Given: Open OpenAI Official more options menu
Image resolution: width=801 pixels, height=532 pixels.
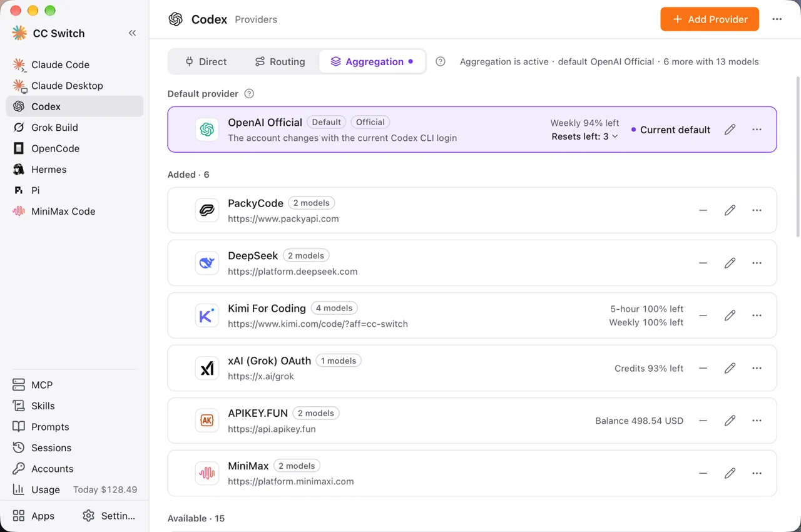Looking at the screenshot, I should 757,130.
